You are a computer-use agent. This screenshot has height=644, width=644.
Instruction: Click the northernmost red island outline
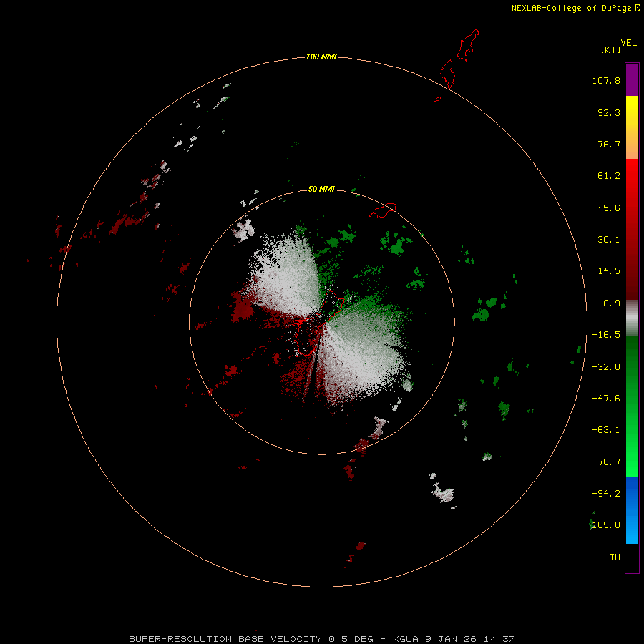pyautogui.click(x=468, y=45)
